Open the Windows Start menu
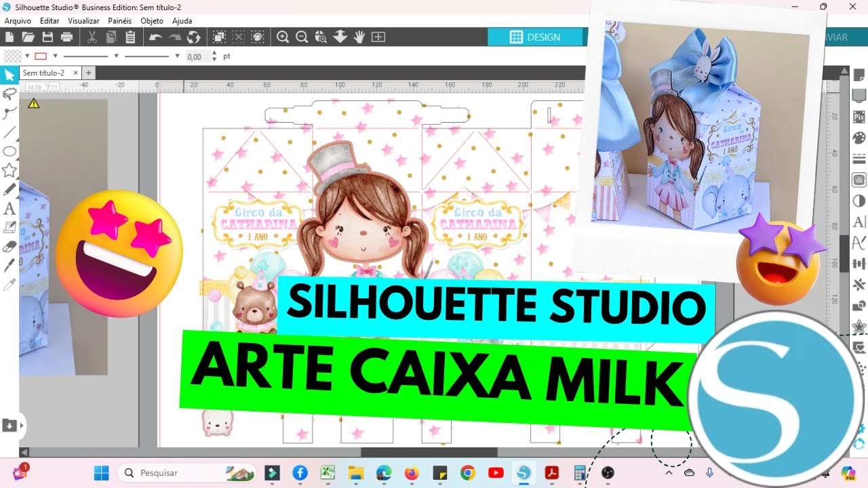The image size is (868, 488). tap(101, 472)
